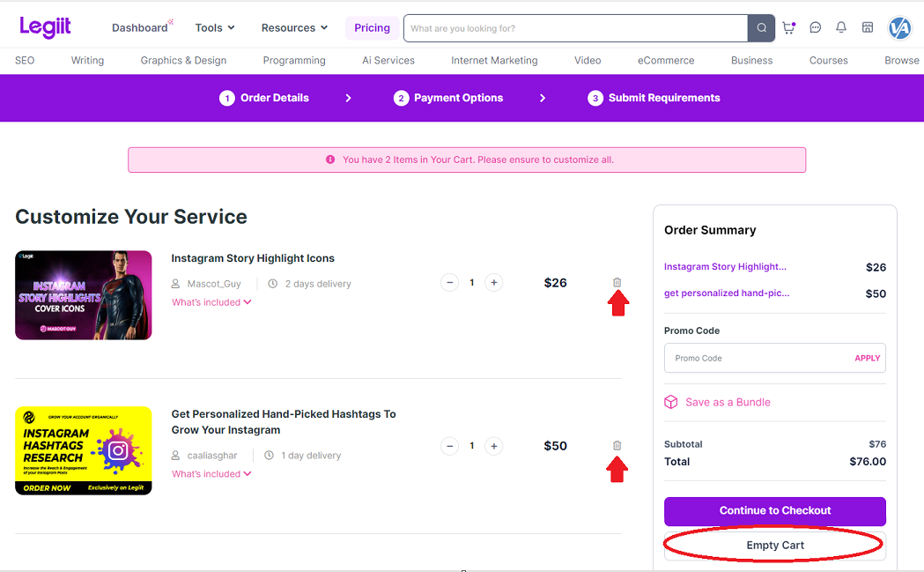Select the Video category
Image resolution: width=924 pixels, height=572 pixels.
[x=588, y=60]
